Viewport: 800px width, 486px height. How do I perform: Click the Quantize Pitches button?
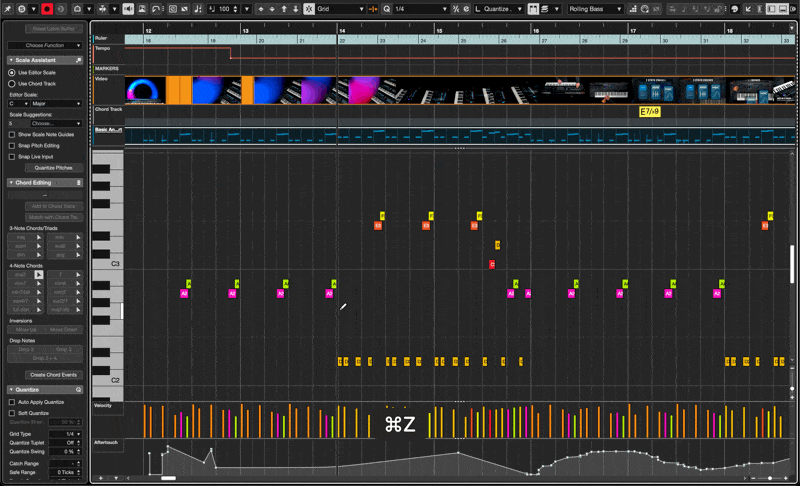point(52,168)
